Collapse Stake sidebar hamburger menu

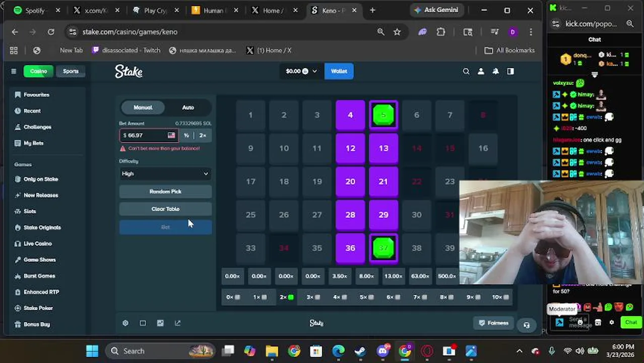coord(14,71)
